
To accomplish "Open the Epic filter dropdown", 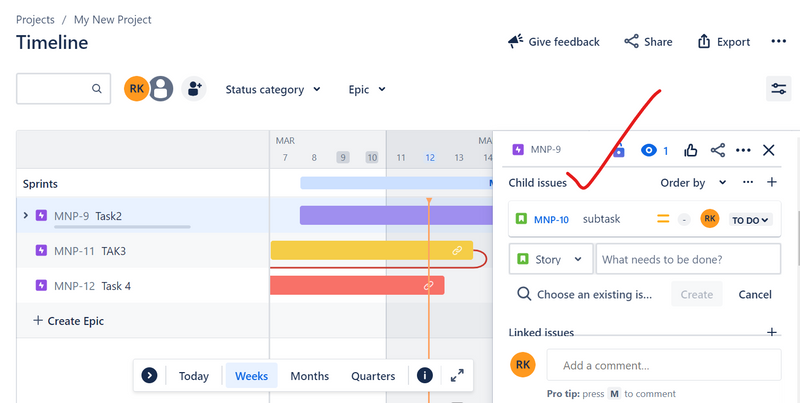I will (367, 90).
